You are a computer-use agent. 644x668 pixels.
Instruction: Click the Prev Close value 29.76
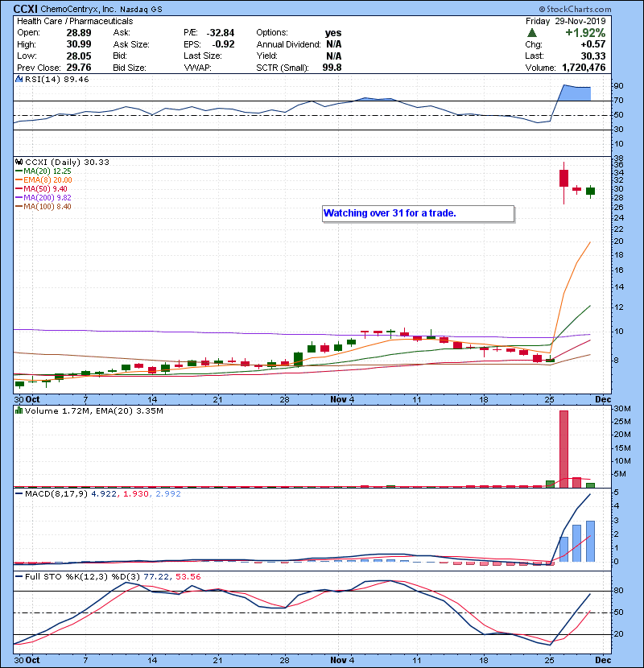[79, 68]
